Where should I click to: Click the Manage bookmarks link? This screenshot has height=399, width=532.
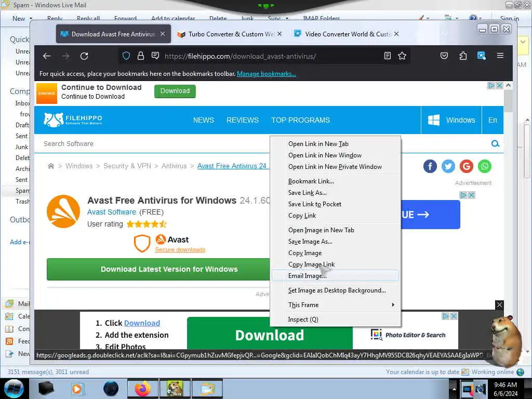coord(267,74)
